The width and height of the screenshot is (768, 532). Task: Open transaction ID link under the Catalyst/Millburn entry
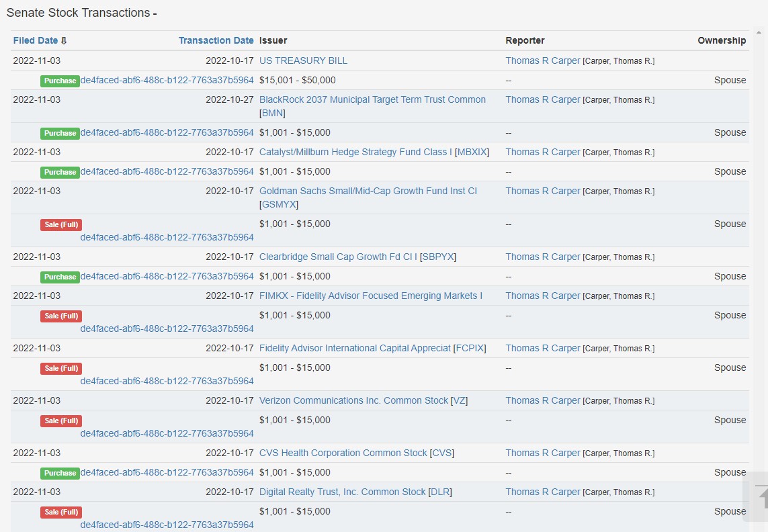click(x=167, y=171)
